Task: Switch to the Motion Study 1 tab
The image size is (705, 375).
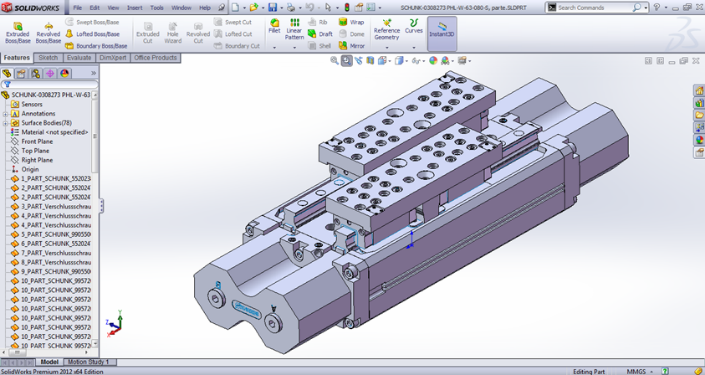Action: [x=89, y=362]
